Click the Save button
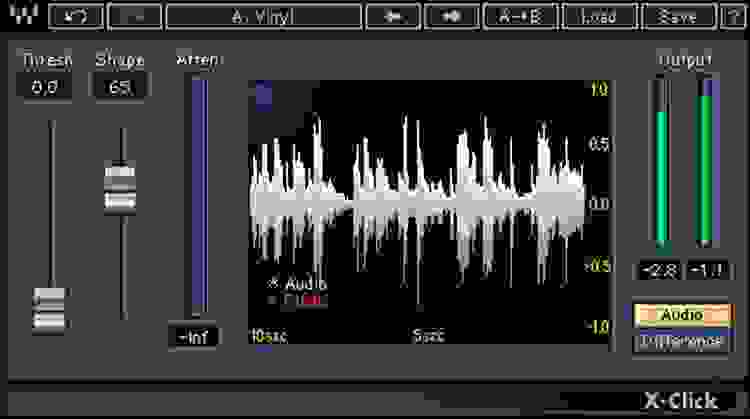This screenshot has height=419, width=750. click(678, 17)
